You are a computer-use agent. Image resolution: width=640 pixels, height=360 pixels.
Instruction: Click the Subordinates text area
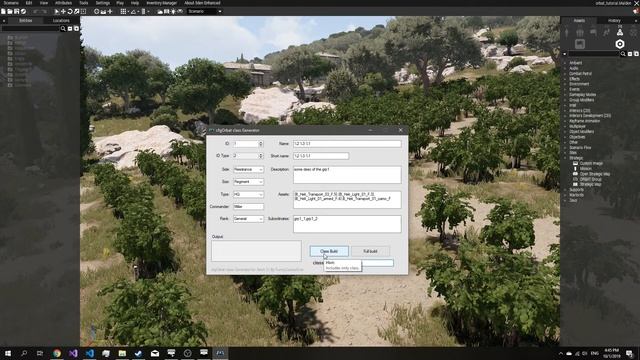(x=347, y=224)
